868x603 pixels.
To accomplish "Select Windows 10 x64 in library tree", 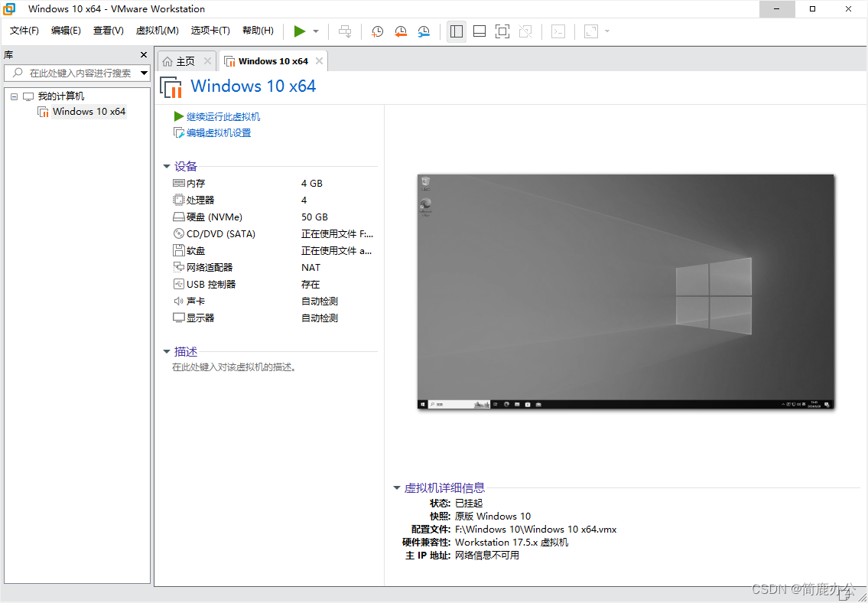I will [x=89, y=112].
